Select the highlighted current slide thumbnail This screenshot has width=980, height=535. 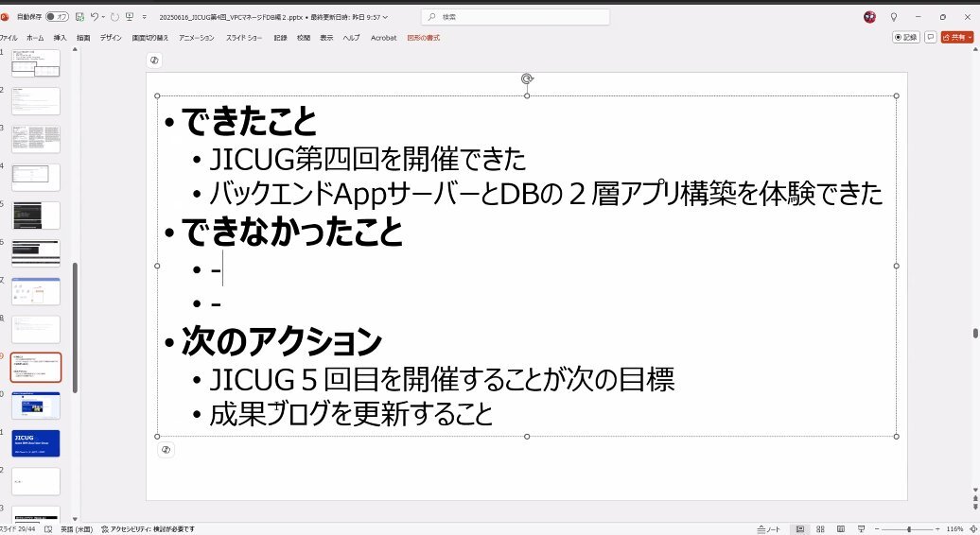click(x=36, y=368)
